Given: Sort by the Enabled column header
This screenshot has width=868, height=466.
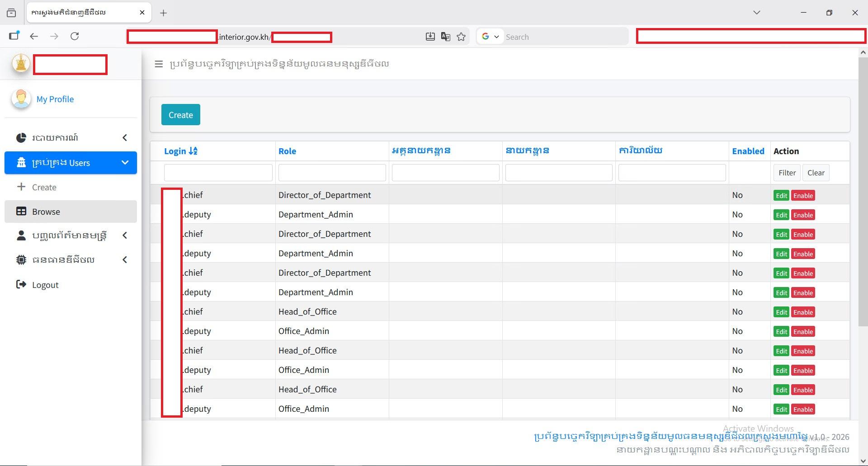Looking at the screenshot, I should click(748, 151).
